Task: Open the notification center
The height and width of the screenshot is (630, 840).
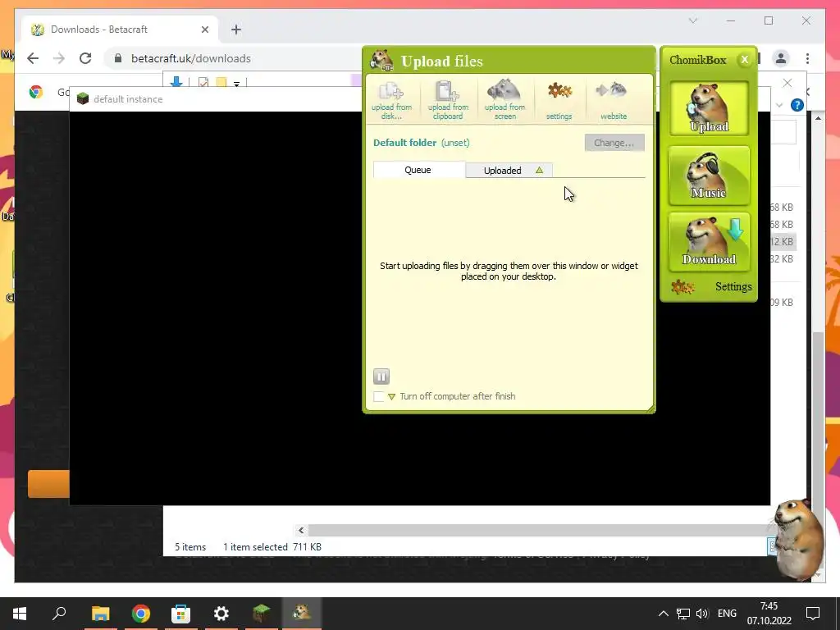Action: [813, 614]
